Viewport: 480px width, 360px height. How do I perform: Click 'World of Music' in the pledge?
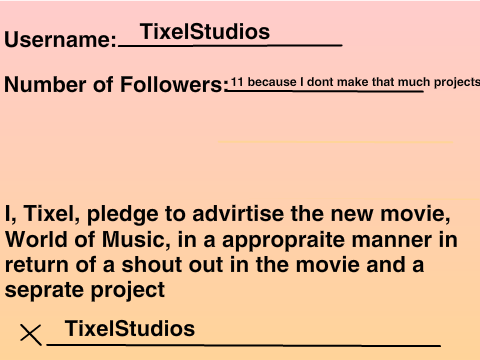[85, 239]
